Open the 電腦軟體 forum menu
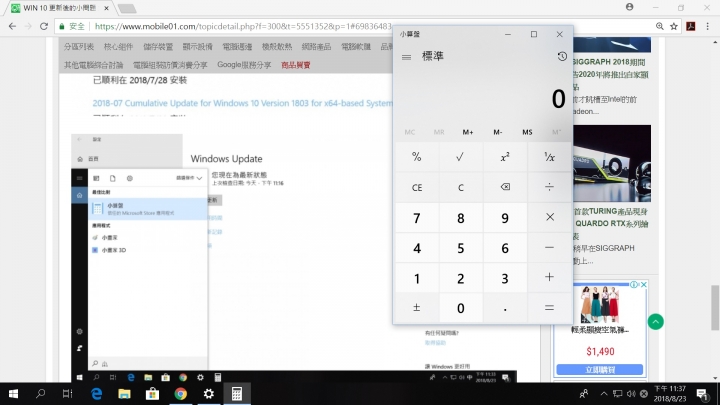Viewport: 720px width, 405px height. pyautogui.click(x=356, y=47)
